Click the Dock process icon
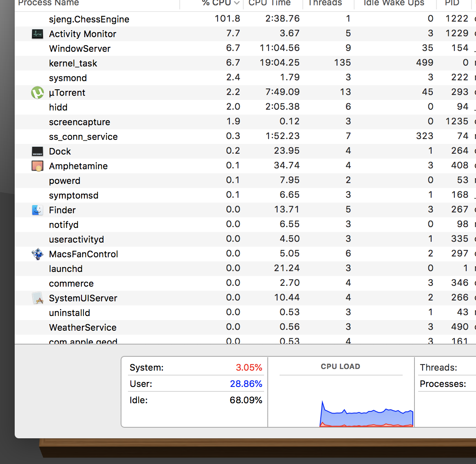 pos(37,151)
